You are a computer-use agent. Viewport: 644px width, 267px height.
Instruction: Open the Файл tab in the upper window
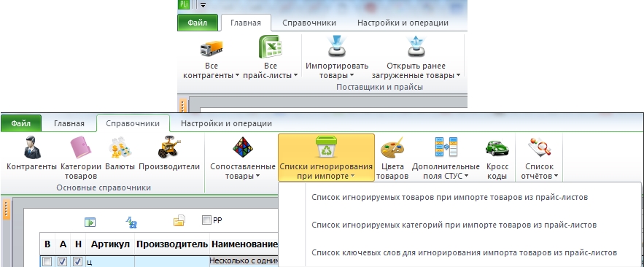pos(198,23)
